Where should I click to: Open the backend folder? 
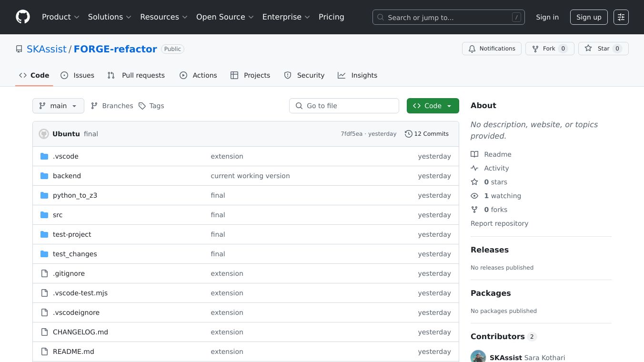coord(67,176)
